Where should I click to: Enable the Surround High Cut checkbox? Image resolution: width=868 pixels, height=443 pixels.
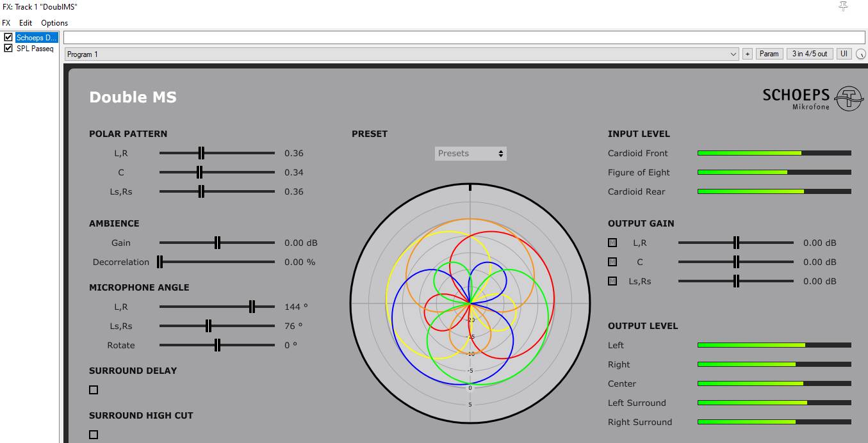point(94,435)
